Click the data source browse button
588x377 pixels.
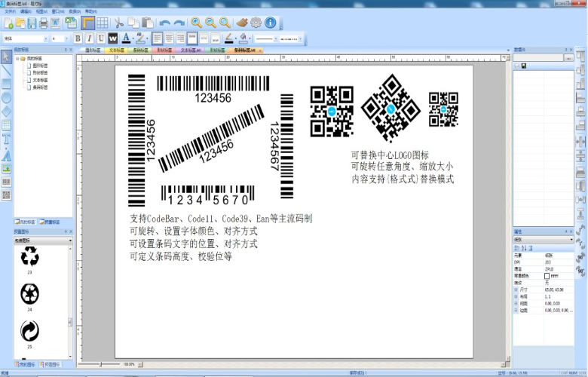click(x=569, y=58)
